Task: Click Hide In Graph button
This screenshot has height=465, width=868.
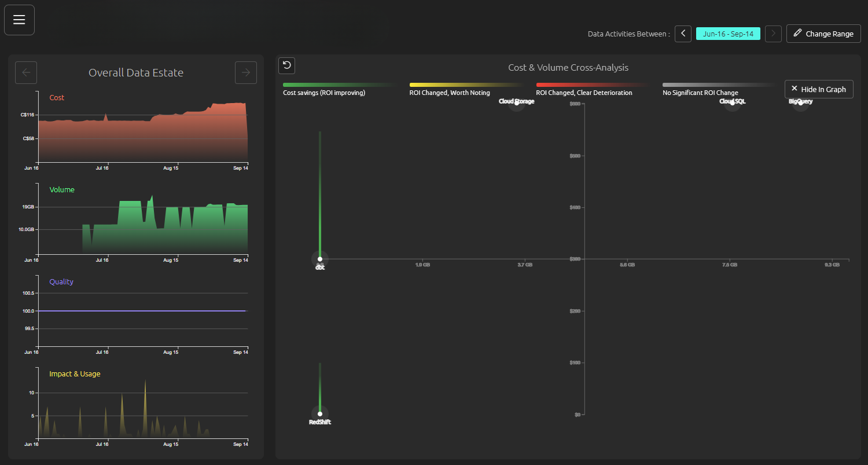Action: click(x=819, y=89)
